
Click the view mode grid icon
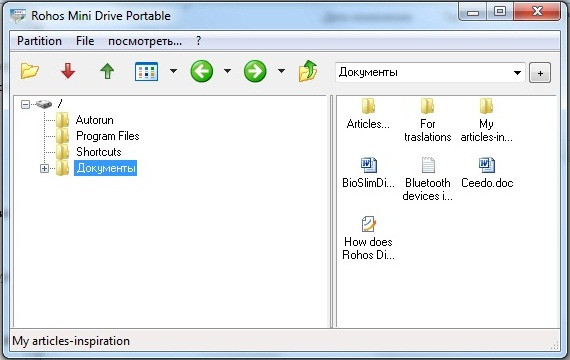[146, 71]
